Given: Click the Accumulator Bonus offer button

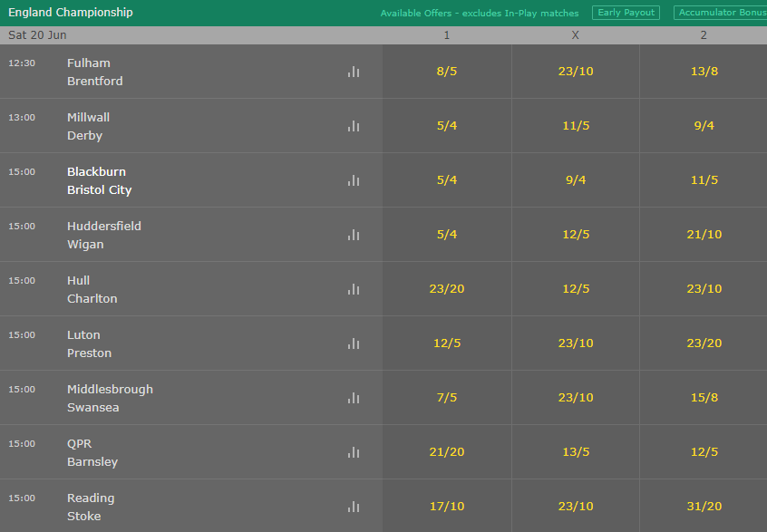Looking at the screenshot, I should coord(720,13).
